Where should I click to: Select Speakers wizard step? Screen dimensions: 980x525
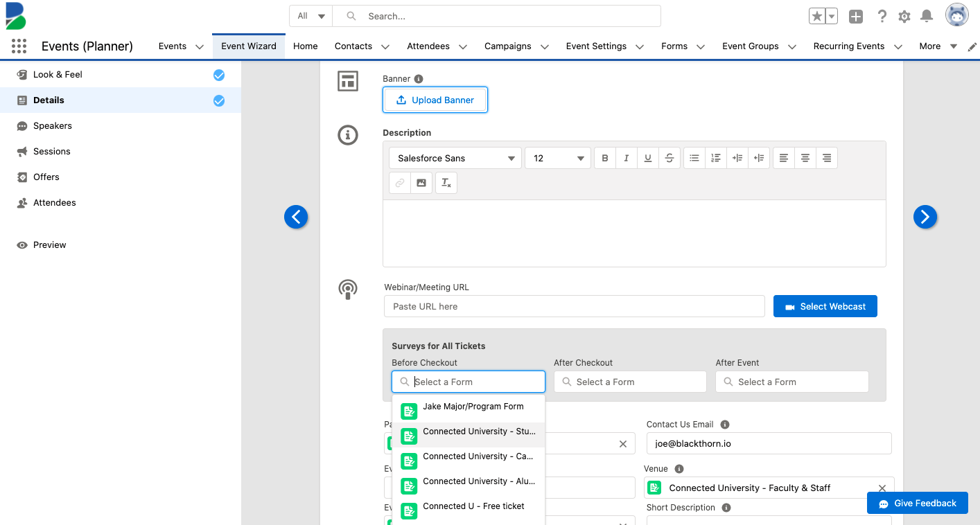[121, 126]
